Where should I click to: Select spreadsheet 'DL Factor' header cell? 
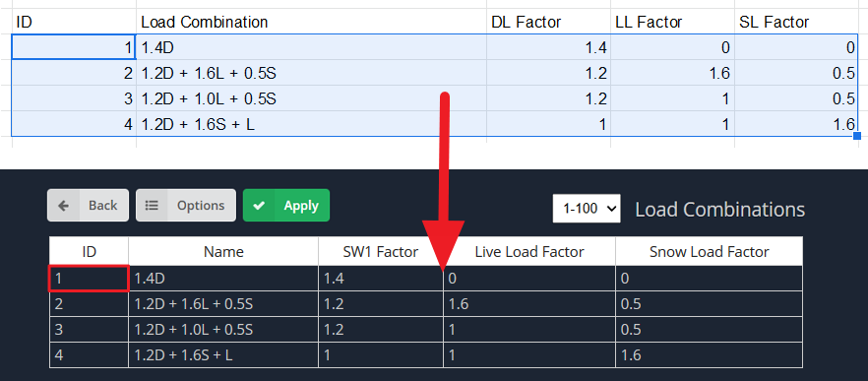[548, 22]
